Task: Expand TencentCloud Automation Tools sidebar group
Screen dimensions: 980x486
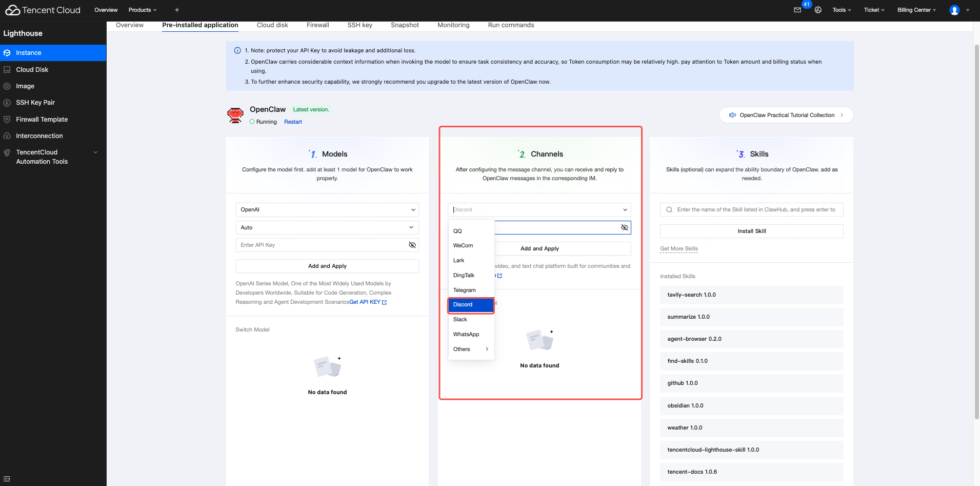Action: [x=95, y=152]
